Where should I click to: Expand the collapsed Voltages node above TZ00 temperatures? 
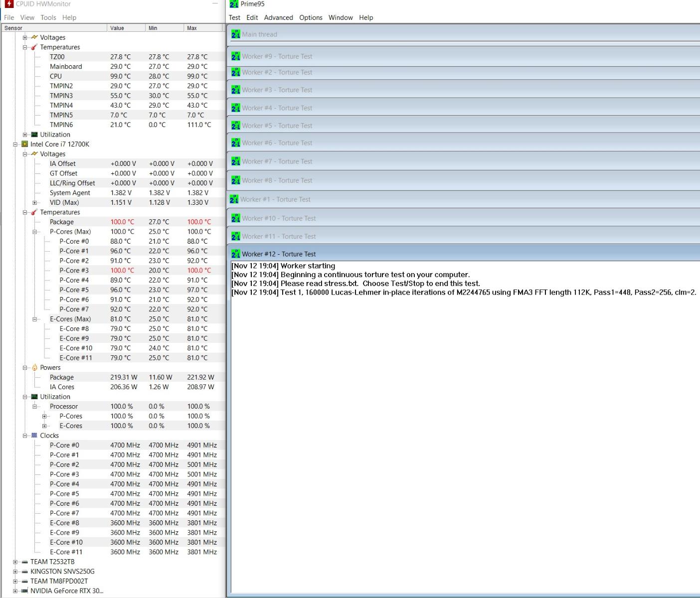pyautogui.click(x=25, y=37)
